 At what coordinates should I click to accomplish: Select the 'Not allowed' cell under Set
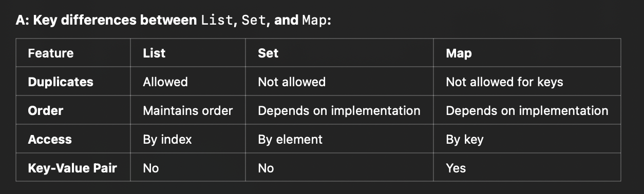292,82
